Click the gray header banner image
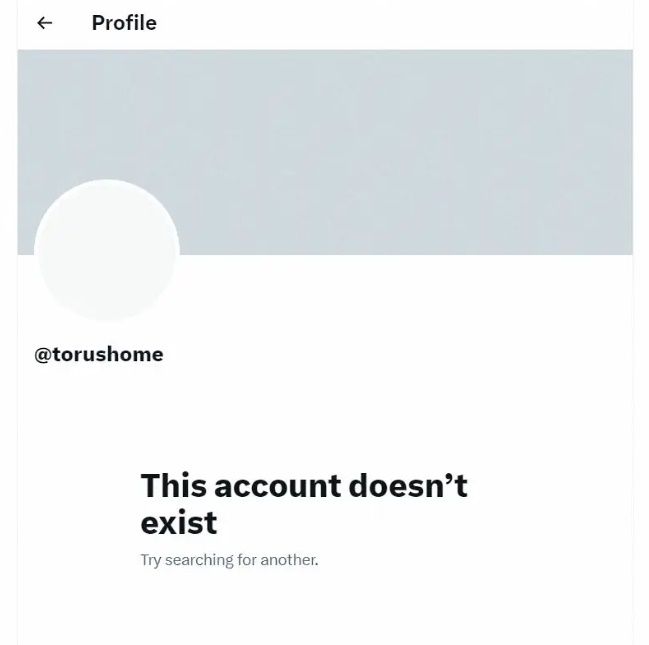Image resolution: width=649 pixels, height=645 pixels. click(325, 152)
